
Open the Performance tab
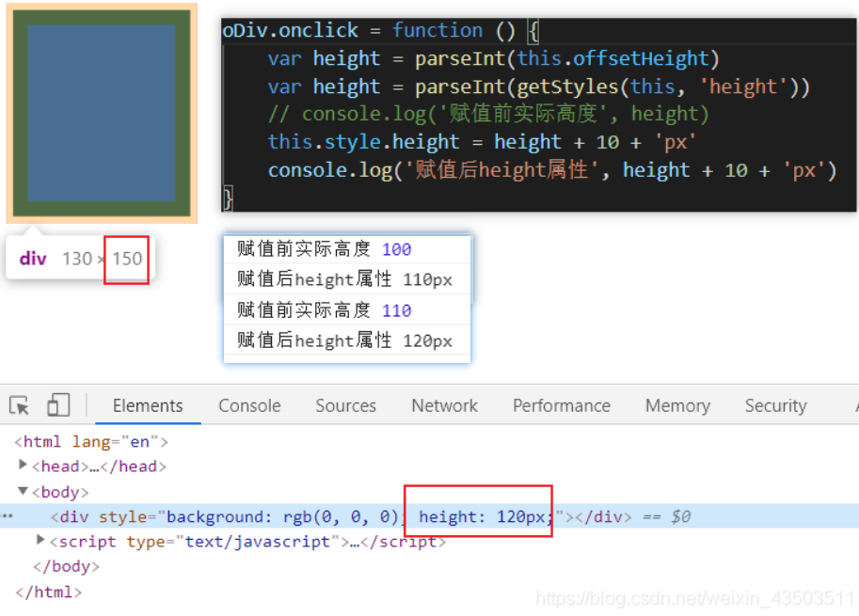click(x=562, y=405)
